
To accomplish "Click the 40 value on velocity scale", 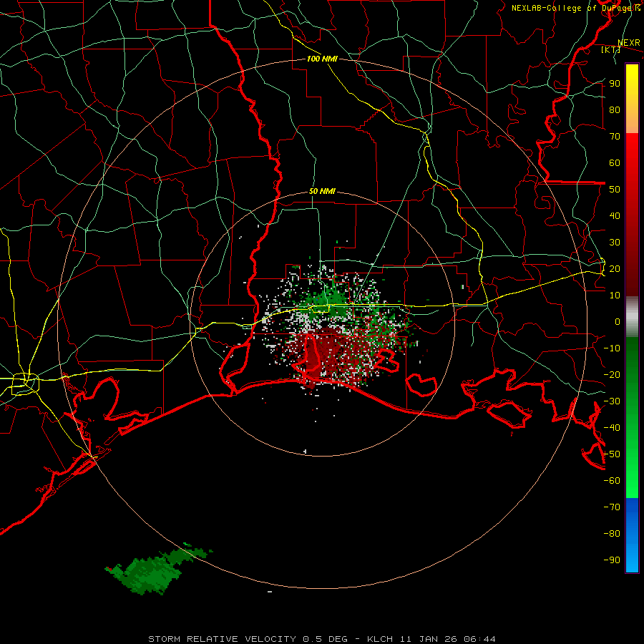I will [615, 215].
